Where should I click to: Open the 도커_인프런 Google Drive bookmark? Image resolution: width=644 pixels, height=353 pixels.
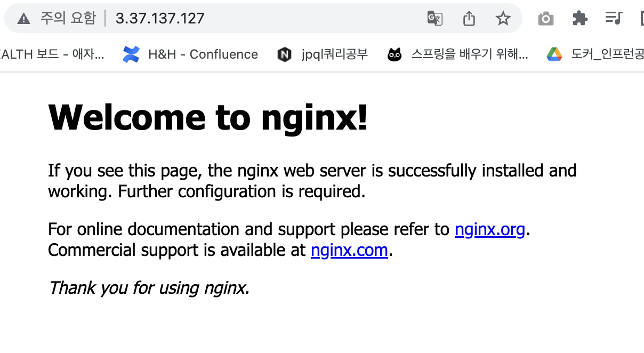pyautogui.click(x=595, y=54)
